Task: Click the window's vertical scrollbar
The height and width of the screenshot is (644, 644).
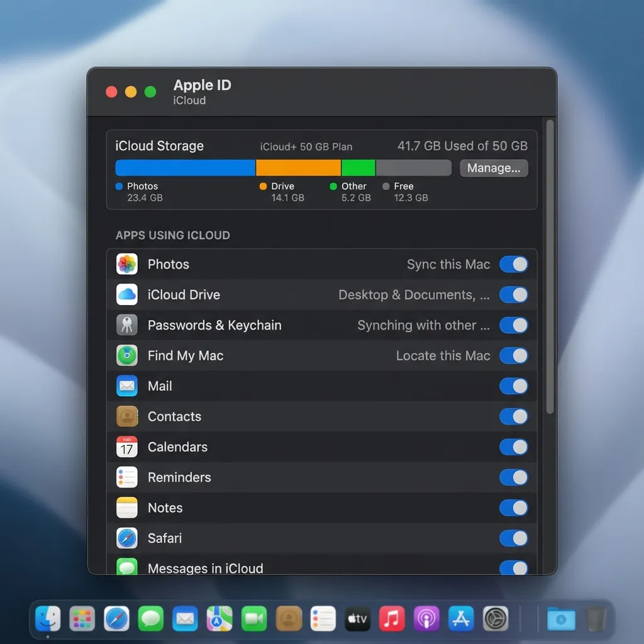Action: click(x=550, y=267)
